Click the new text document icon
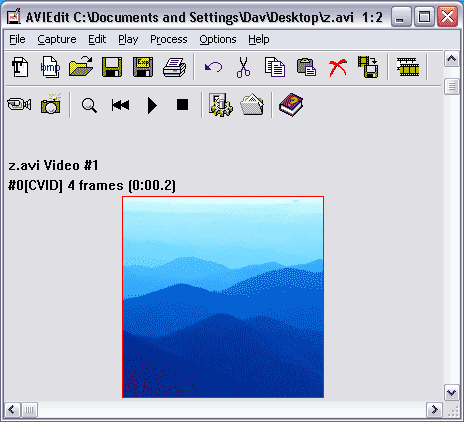 pyautogui.click(x=20, y=67)
